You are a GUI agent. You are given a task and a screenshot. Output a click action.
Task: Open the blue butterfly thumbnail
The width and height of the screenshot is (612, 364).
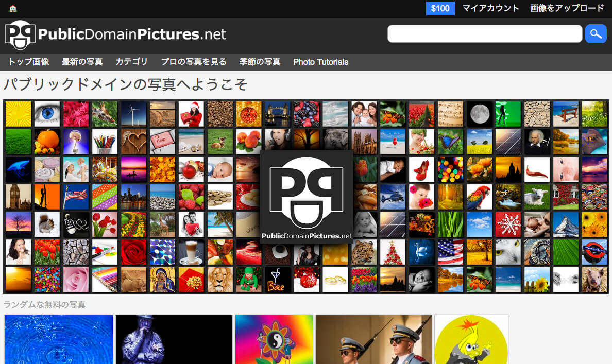point(450,142)
